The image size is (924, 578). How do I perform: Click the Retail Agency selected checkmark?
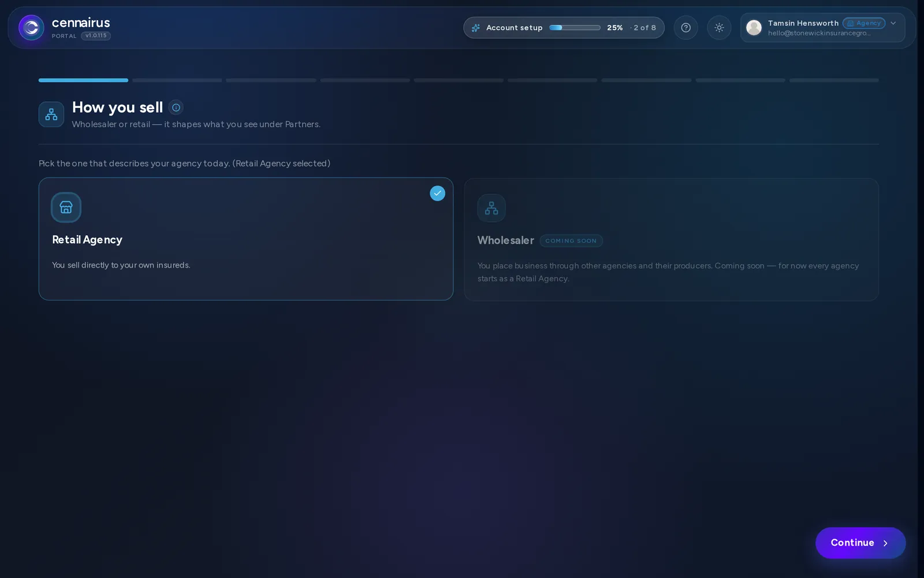[x=437, y=194]
